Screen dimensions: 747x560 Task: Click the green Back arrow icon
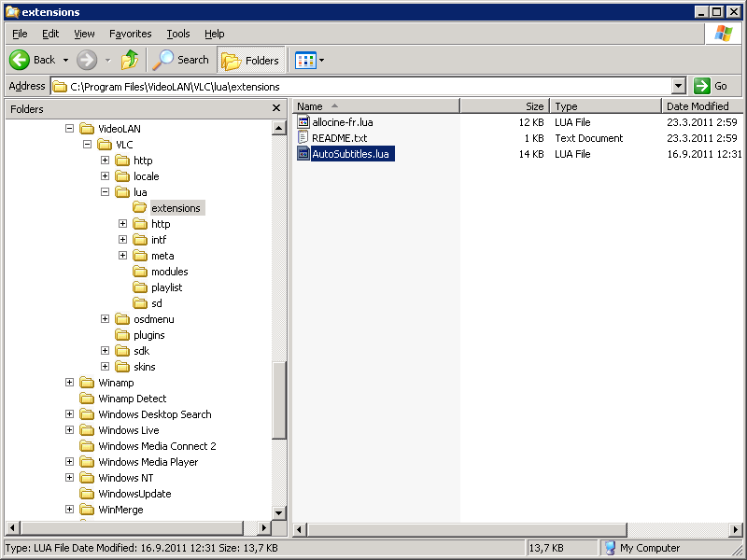coord(20,60)
